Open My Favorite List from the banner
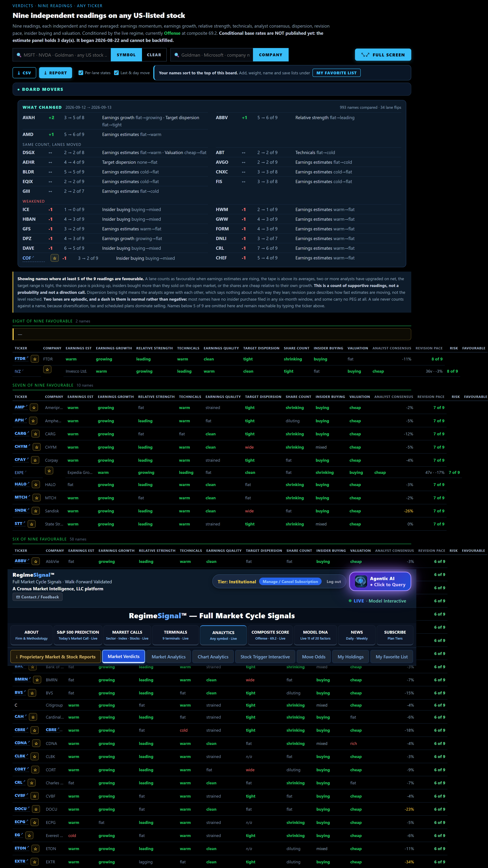This screenshot has height=868, width=488. tap(336, 73)
